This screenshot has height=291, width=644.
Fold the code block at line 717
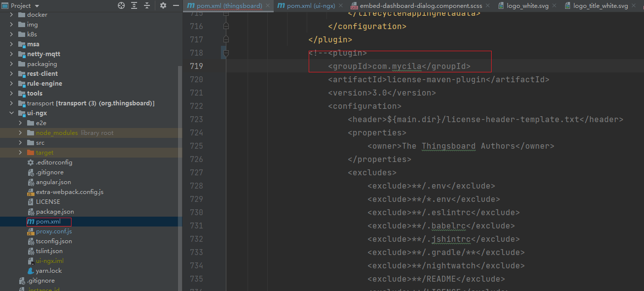click(x=226, y=39)
